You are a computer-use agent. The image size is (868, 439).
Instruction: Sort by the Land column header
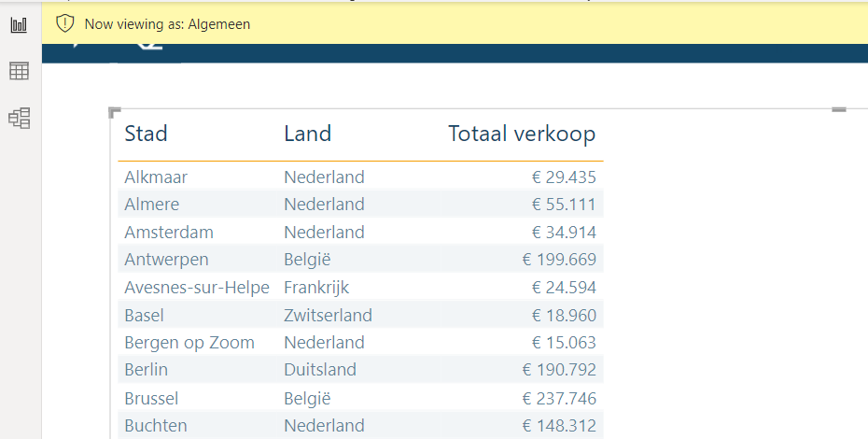coord(307,135)
